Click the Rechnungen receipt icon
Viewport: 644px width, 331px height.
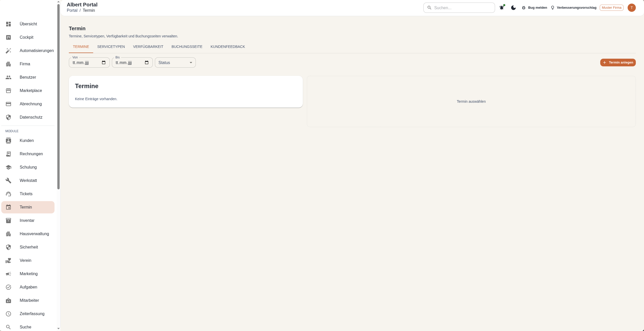[8, 154]
